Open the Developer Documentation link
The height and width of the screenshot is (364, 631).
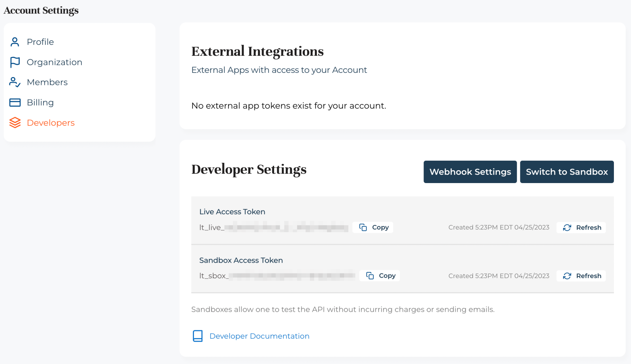point(259,336)
